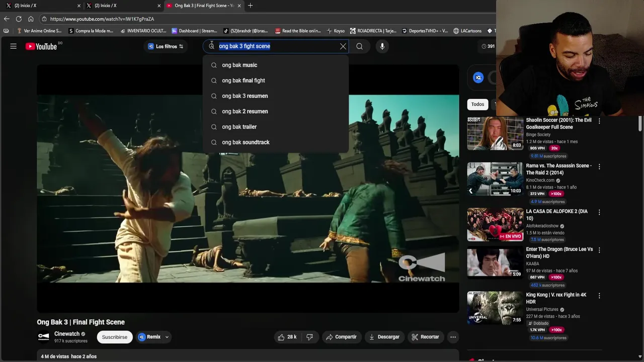
Task: Select suggestion ong bak trailer
Action: pyautogui.click(x=276, y=127)
